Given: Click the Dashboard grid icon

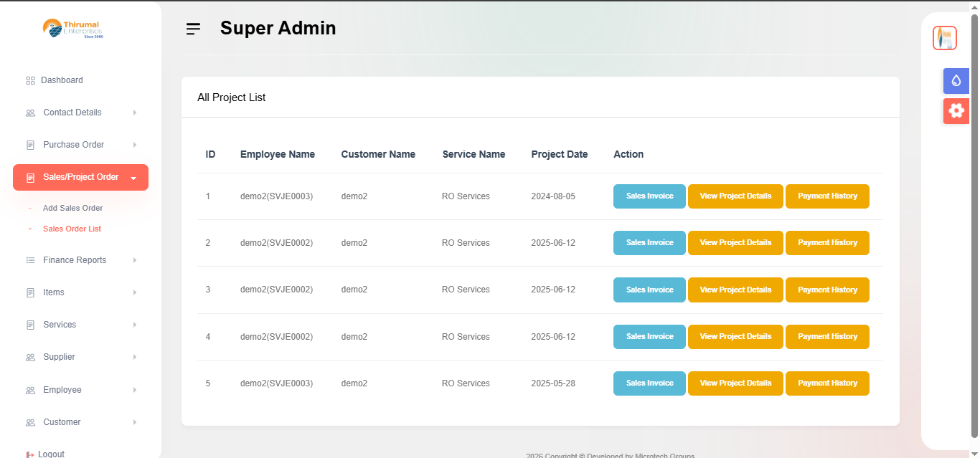Looking at the screenshot, I should [30, 81].
